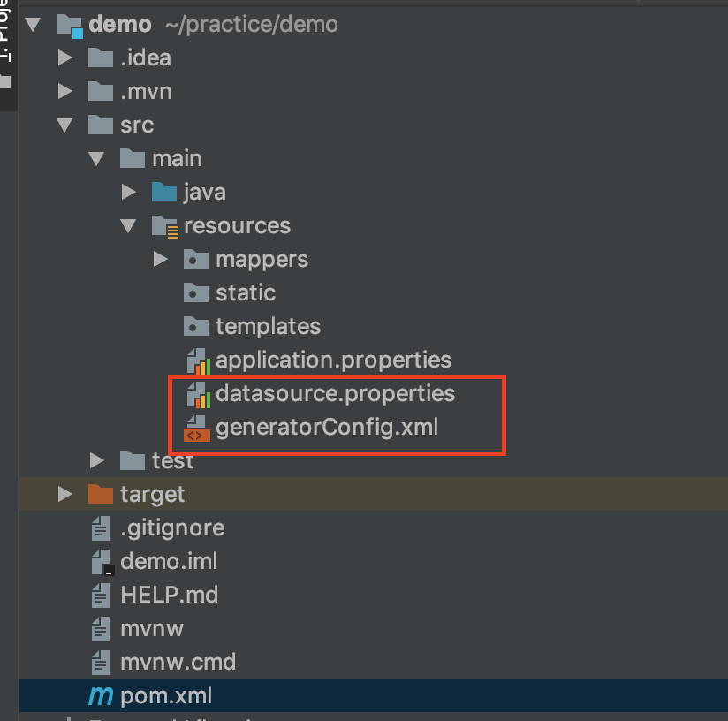Click the main folder icon

133,159
